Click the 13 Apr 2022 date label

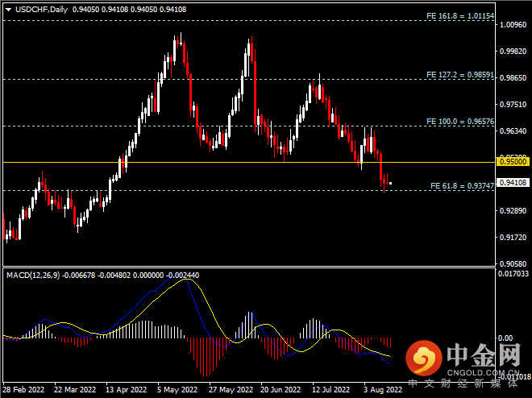[126, 389]
